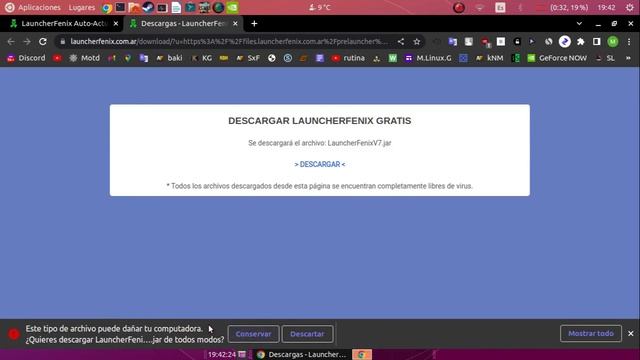Open the Wi-Fi network indicator
This screenshot has height=360, width=640.
(x=480, y=7)
